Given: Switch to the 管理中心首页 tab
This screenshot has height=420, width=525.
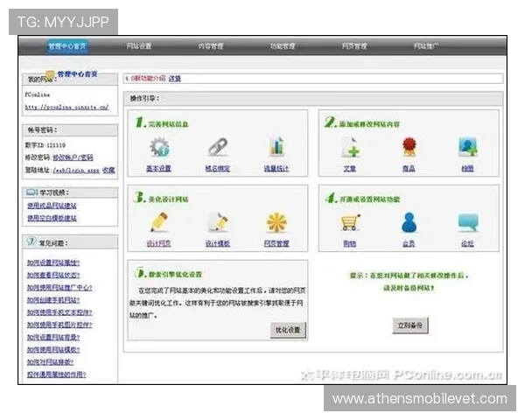Looking at the screenshot, I should (67, 46).
